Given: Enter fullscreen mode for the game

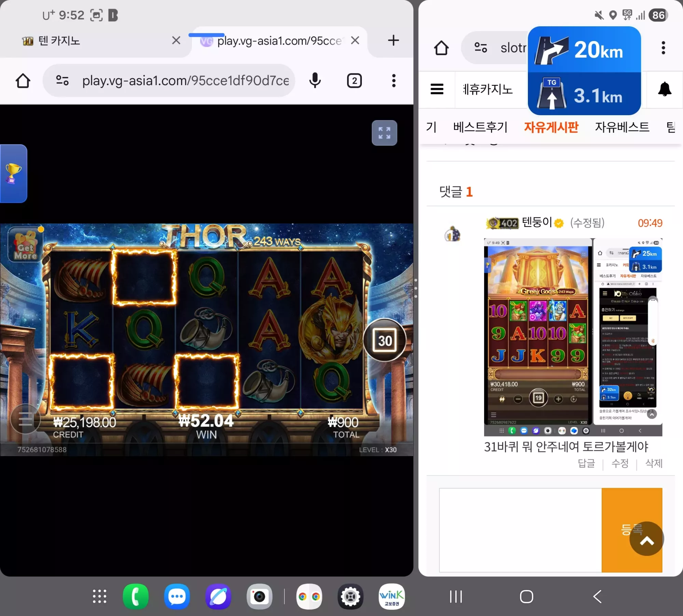Looking at the screenshot, I should point(384,133).
